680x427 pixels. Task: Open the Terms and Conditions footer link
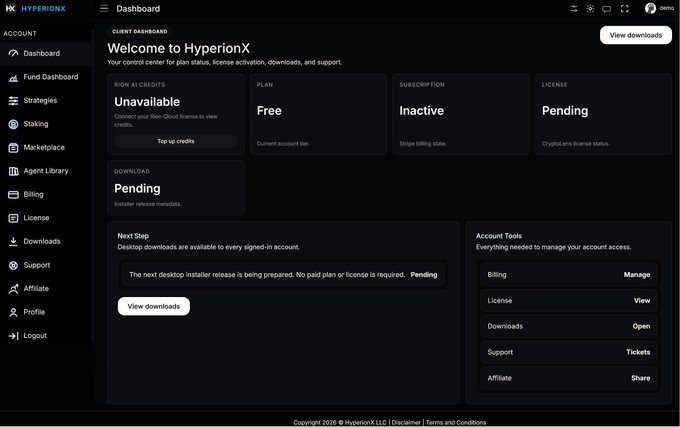click(x=456, y=422)
